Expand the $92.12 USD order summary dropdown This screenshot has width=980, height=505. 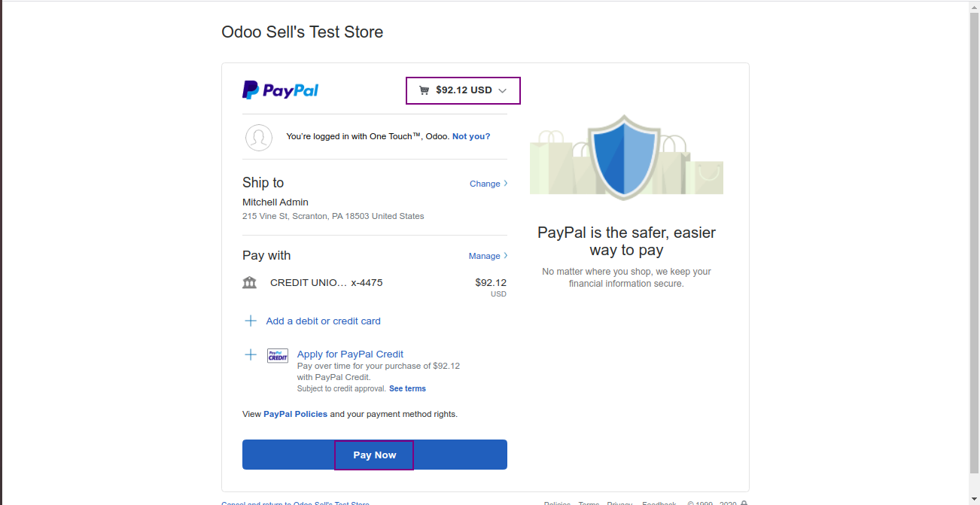pyautogui.click(x=463, y=90)
